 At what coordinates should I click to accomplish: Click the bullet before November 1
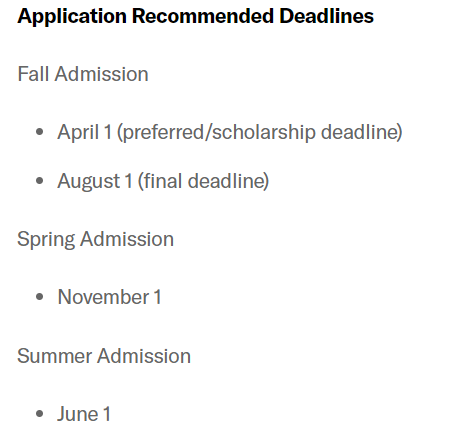[40, 296]
